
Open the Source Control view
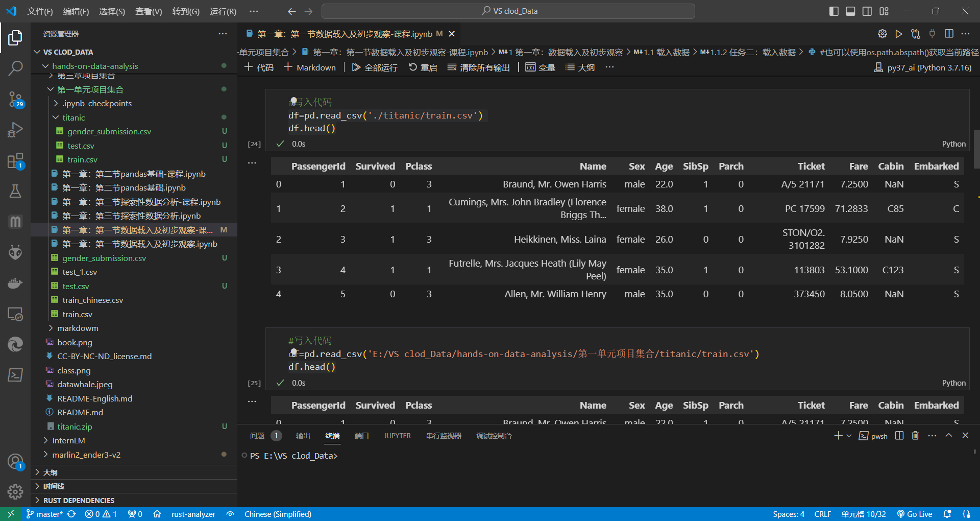click(15, 99)
